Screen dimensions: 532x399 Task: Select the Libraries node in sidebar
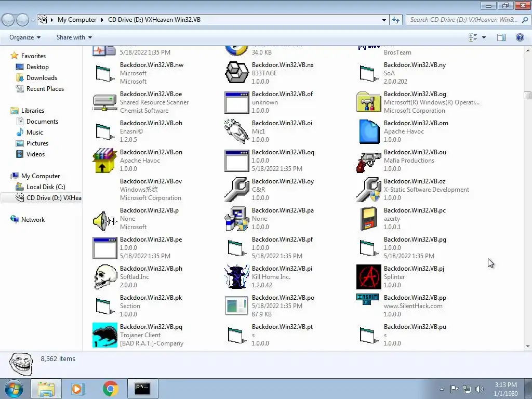[33, 110]
